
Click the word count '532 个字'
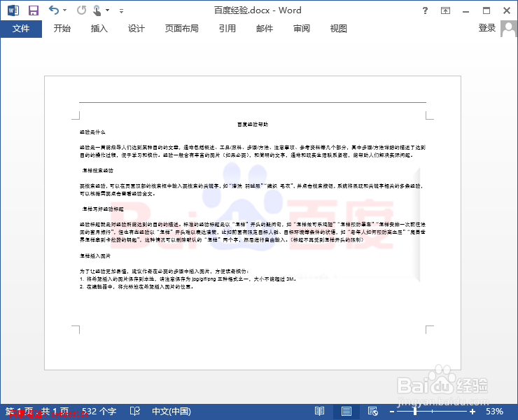[x=99, y=412]
